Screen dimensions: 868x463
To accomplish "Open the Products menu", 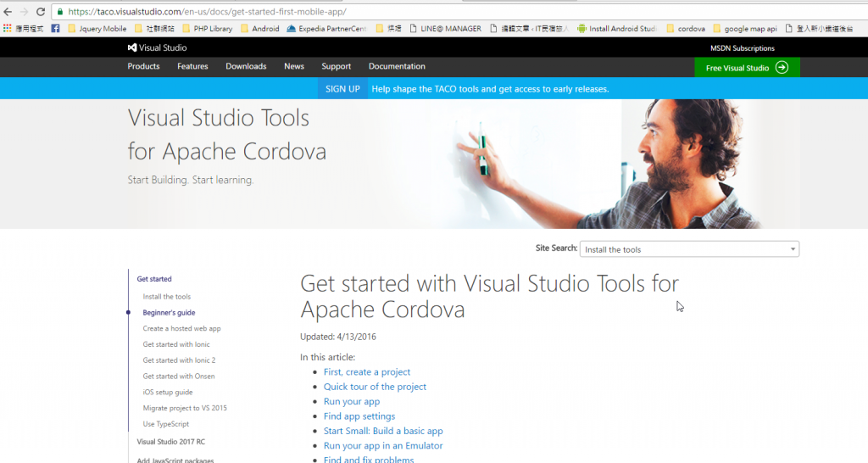I will [x=143, y=66].
